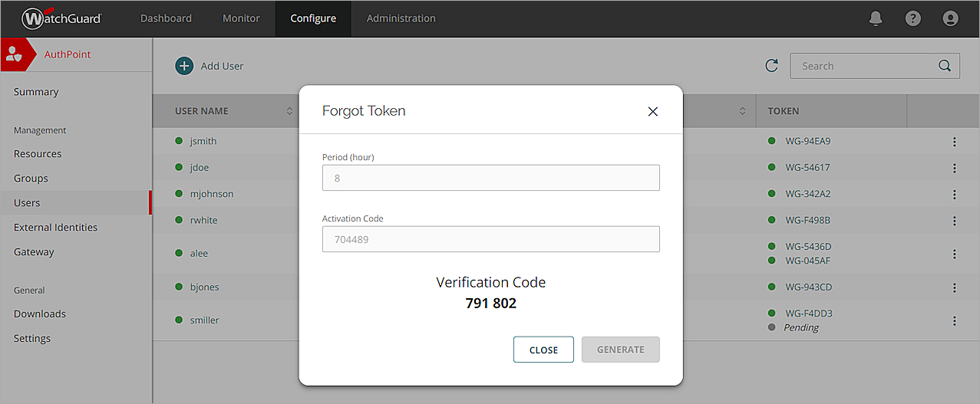Click the Activation Code field
980x404 pixels.
coord(490,239)
